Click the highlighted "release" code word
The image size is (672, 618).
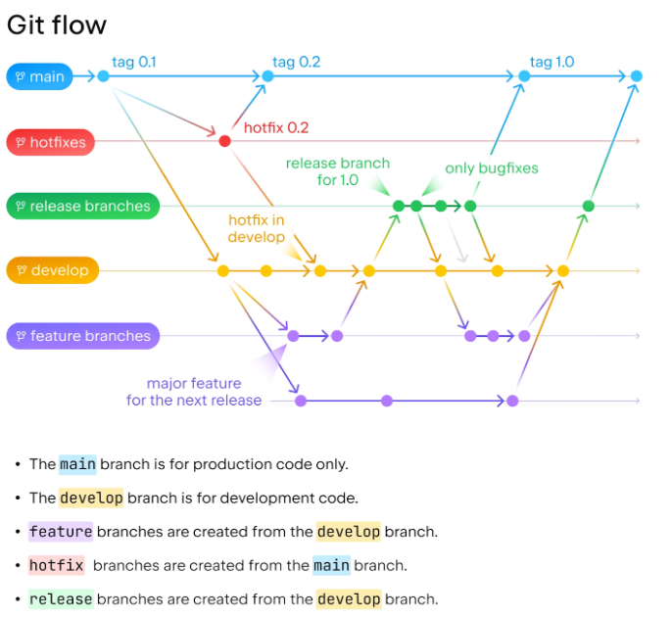point(61,598)
